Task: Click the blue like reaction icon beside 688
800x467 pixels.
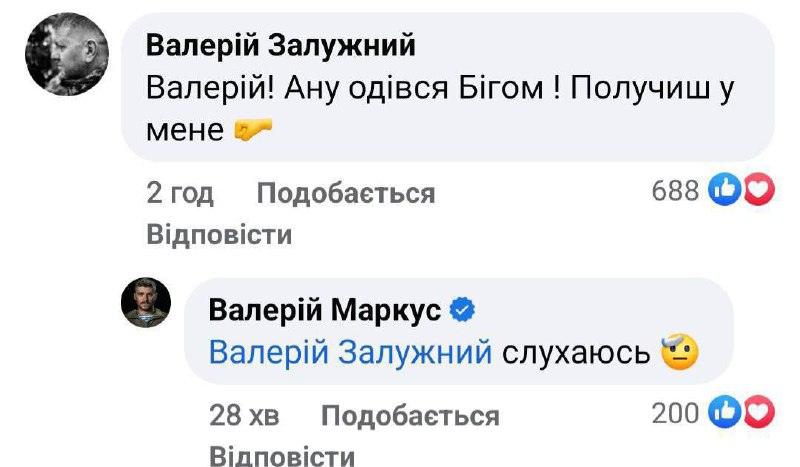Action: (x=723, y=190)
